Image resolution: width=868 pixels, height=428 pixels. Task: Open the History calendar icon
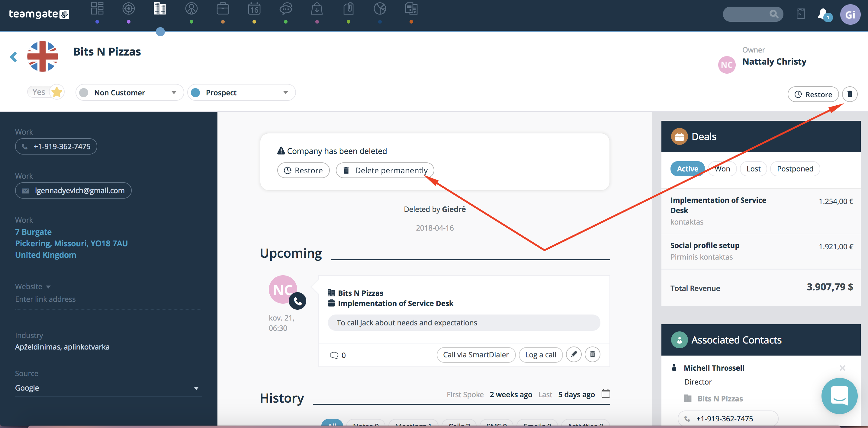pos(606,394)
